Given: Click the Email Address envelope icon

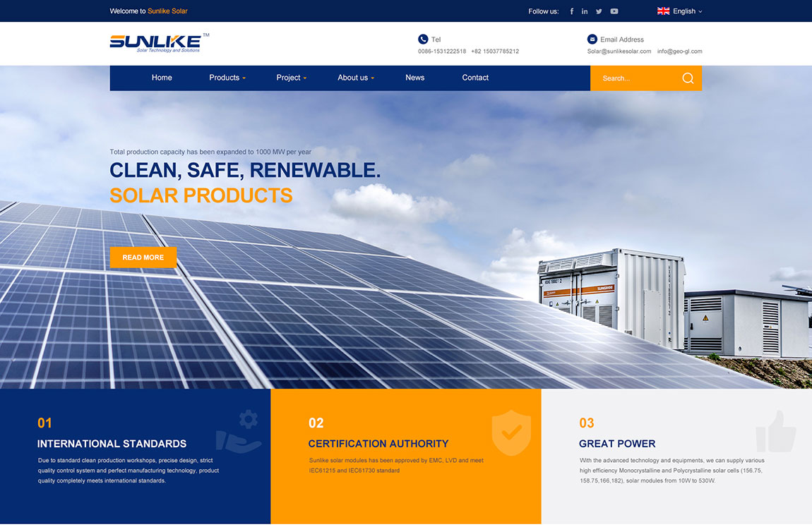Looking at the screenshot, I should pyautogui.click(x=592, y=40).
